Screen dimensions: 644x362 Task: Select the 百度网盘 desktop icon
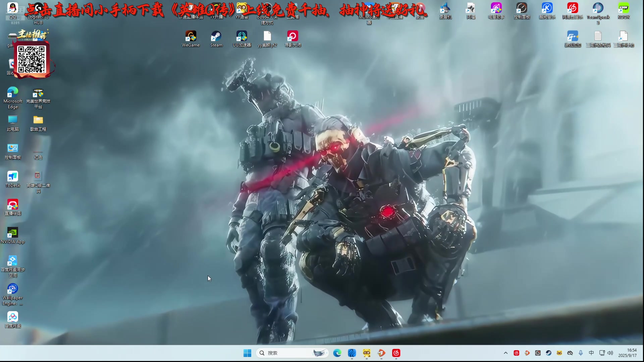pos(13,320)
